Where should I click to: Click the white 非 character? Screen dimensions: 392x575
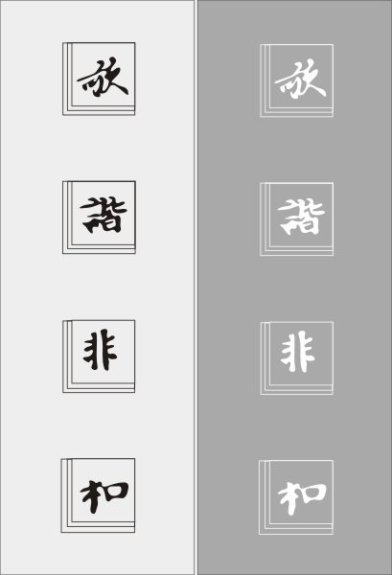[x=297, y=352]
